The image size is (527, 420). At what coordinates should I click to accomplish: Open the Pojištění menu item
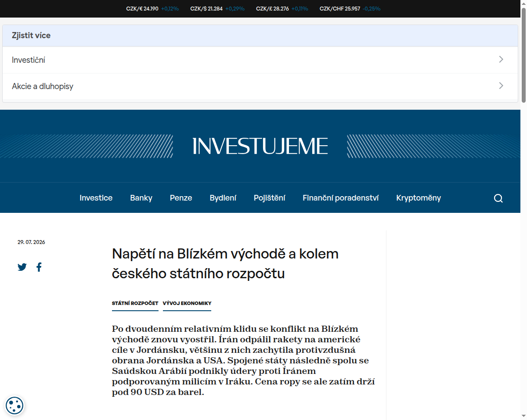[269, 198]
